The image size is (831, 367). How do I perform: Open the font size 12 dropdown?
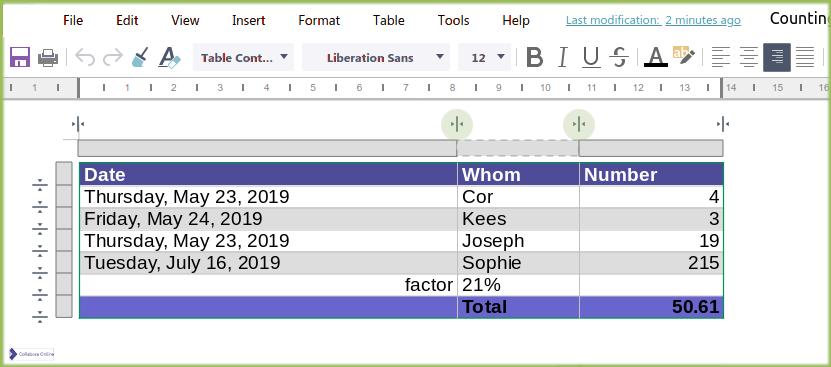point(484,57)
